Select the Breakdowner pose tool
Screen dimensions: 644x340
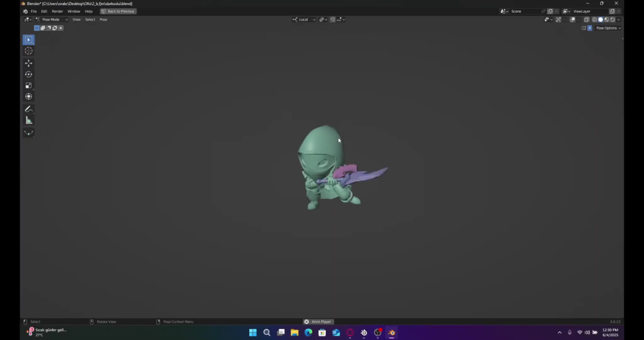[x=29, y=133]
